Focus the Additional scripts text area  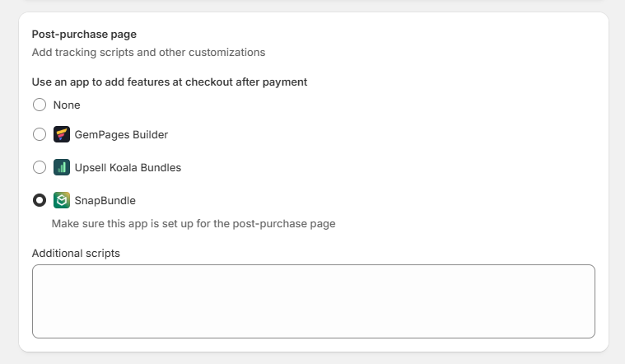click(313, 301)
